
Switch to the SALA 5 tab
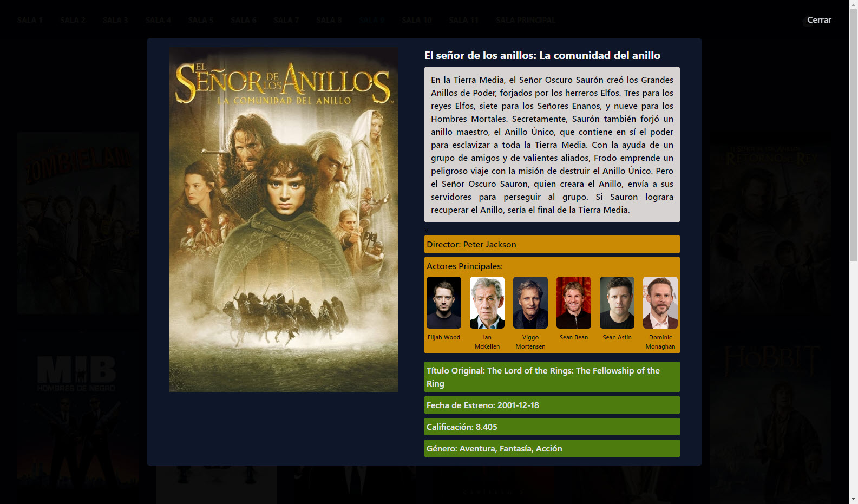[x=201, y=20]
